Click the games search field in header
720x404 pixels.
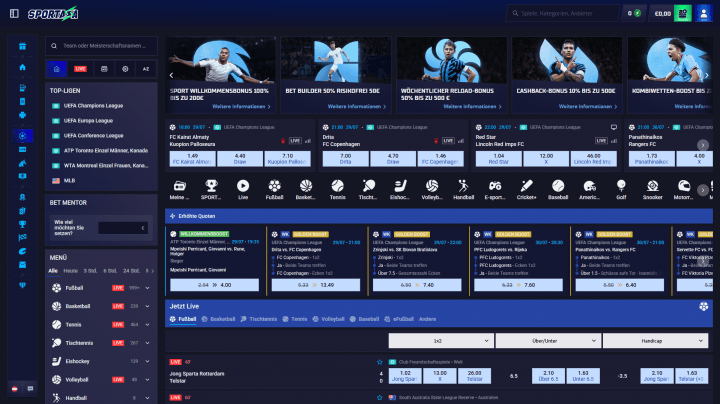click(x=562, y=13)
